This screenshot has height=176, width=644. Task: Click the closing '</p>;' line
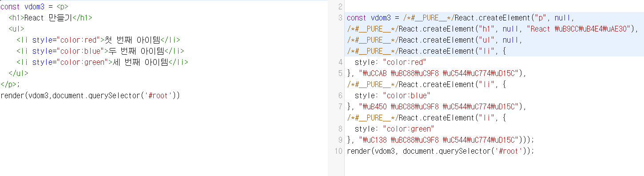(x=10, y=84)
